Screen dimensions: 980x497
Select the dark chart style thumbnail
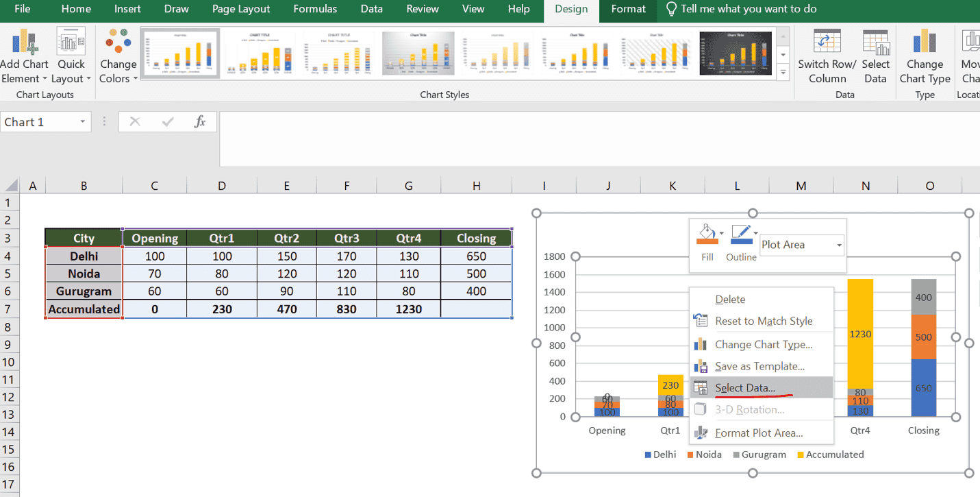[735, 52]
